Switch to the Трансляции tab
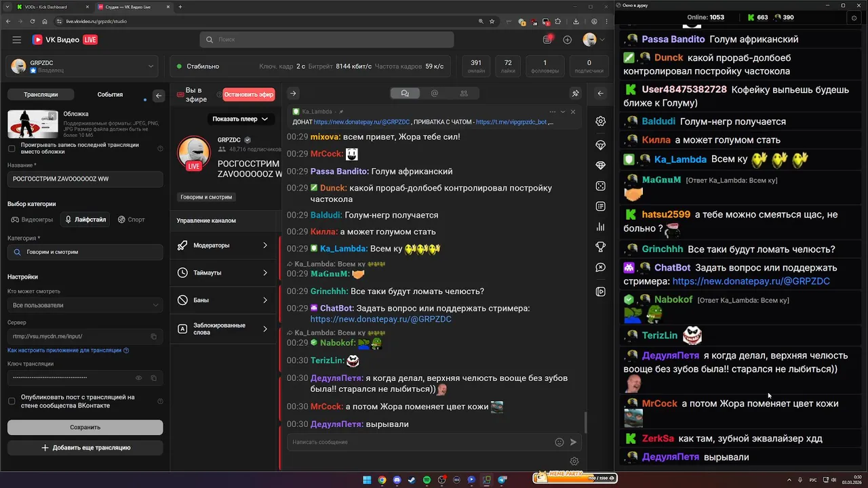868x488 pixels. coord(41,95)
